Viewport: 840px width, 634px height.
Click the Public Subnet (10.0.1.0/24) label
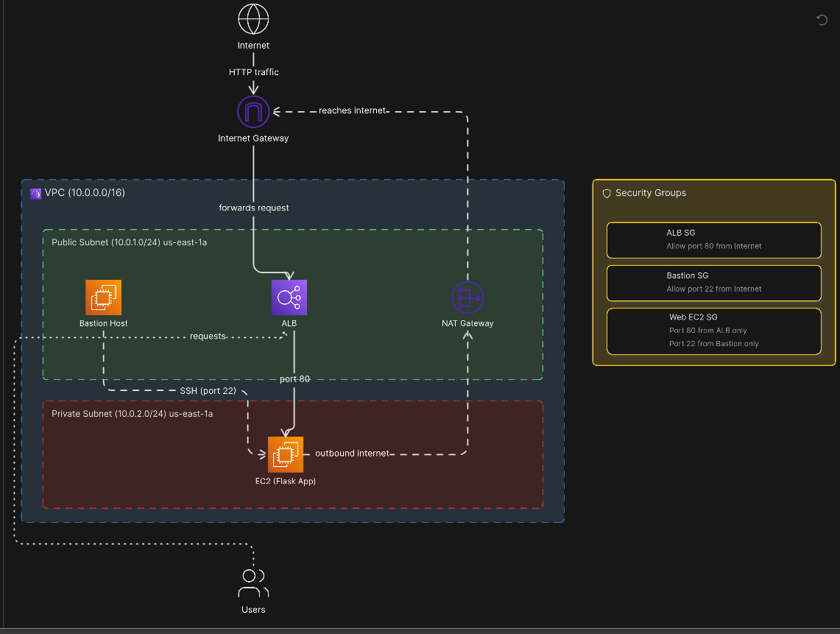129,242
